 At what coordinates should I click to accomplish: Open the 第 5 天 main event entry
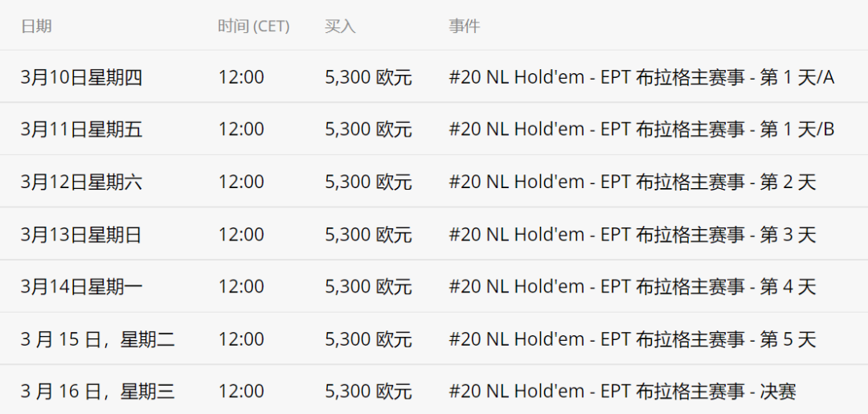coord(633,338)
